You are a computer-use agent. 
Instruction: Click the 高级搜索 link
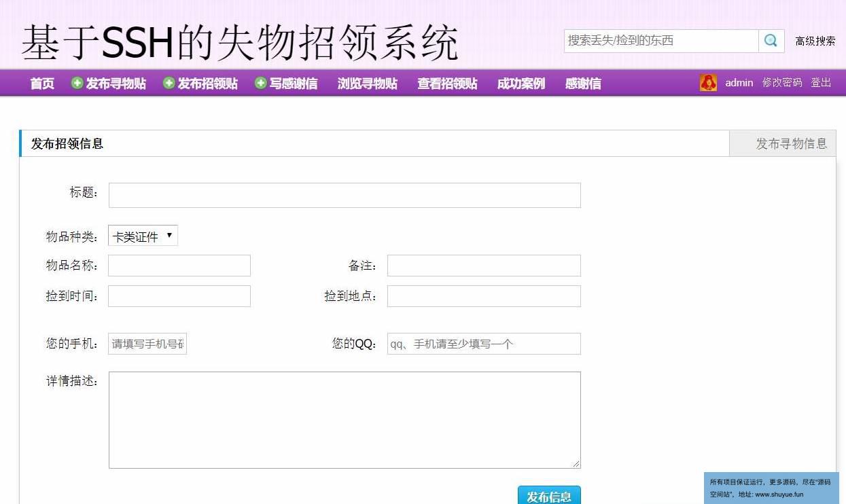point(815,41)
